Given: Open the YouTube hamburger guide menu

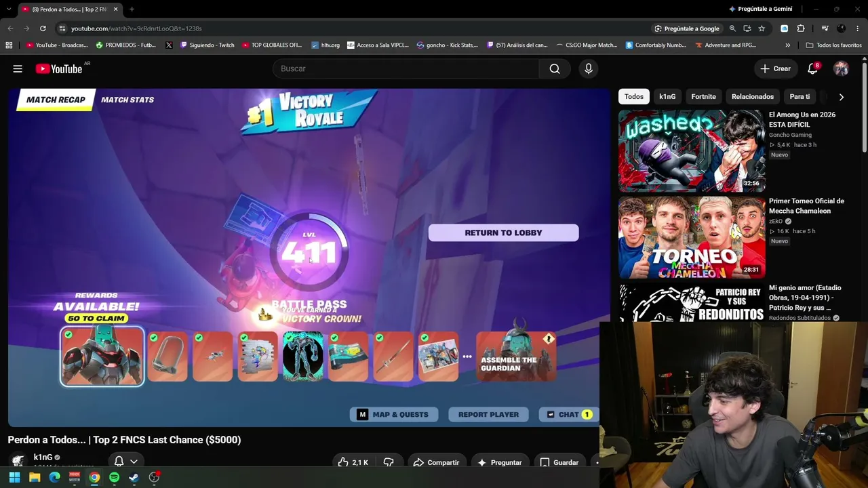Looking at the screenshot, I should 18,68.
